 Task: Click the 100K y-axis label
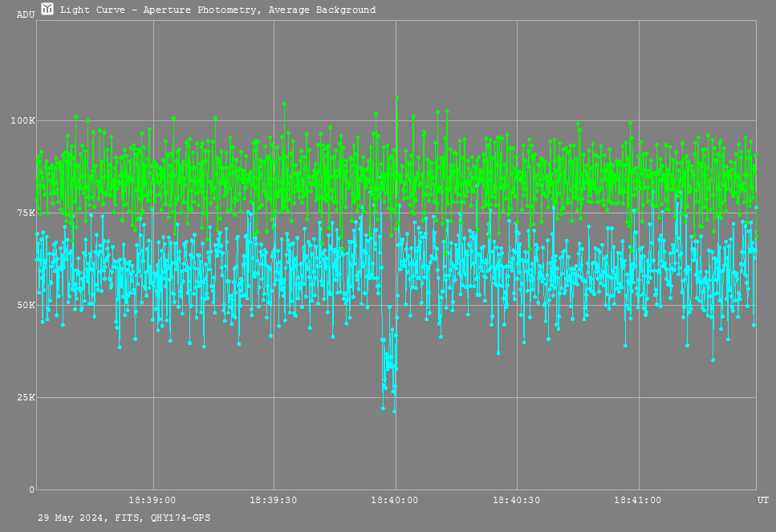point(22,120)
